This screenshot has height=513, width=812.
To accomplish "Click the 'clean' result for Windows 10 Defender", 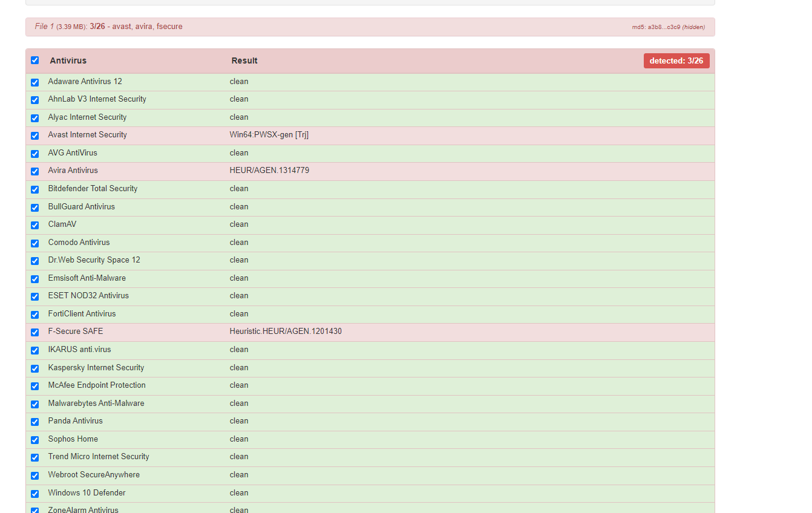I will 239,493.
